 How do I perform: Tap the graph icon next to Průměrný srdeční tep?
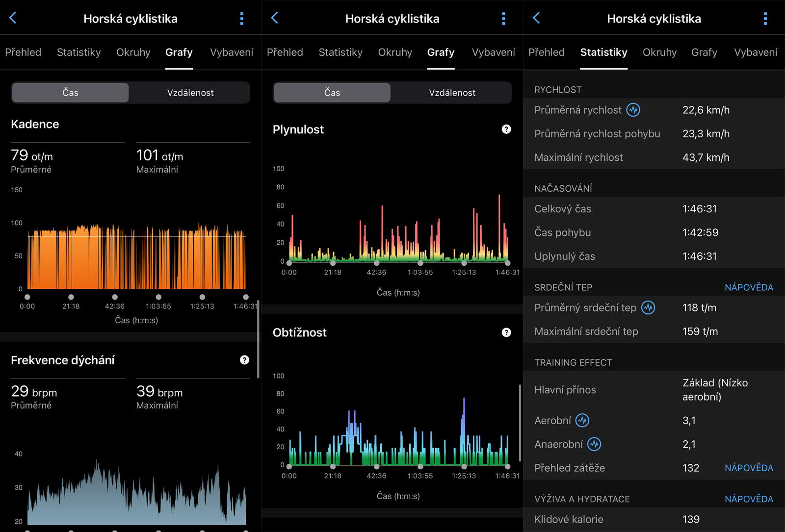tap(648, 308)
